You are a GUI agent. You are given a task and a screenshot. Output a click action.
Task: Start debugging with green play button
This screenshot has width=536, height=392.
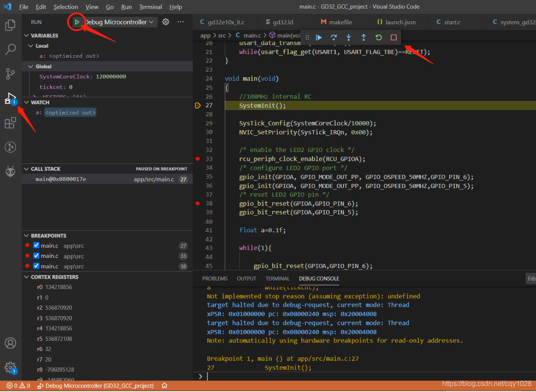point(77,22)
